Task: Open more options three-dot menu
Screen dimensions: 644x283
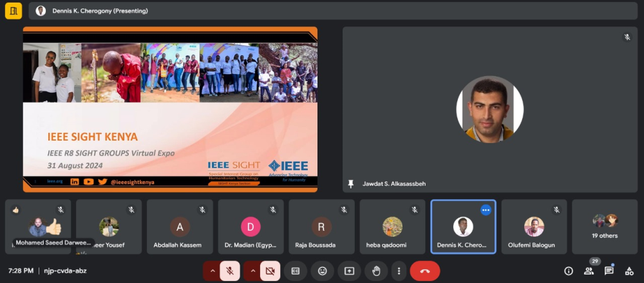Action: [x=399, y=271]
